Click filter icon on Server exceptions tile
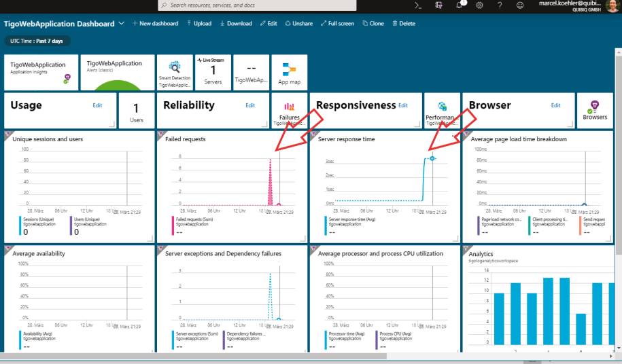 [162, 249]
